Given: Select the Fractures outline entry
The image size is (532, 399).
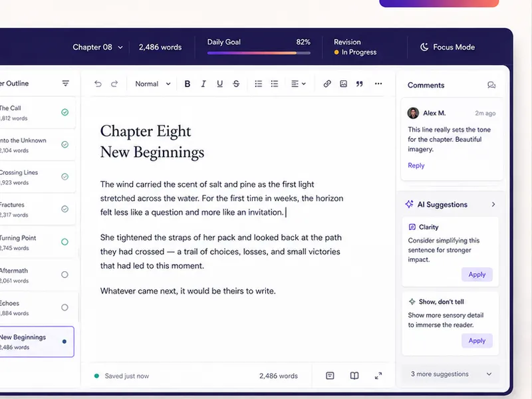Looking at the screenshot, I should click(37, 209).
